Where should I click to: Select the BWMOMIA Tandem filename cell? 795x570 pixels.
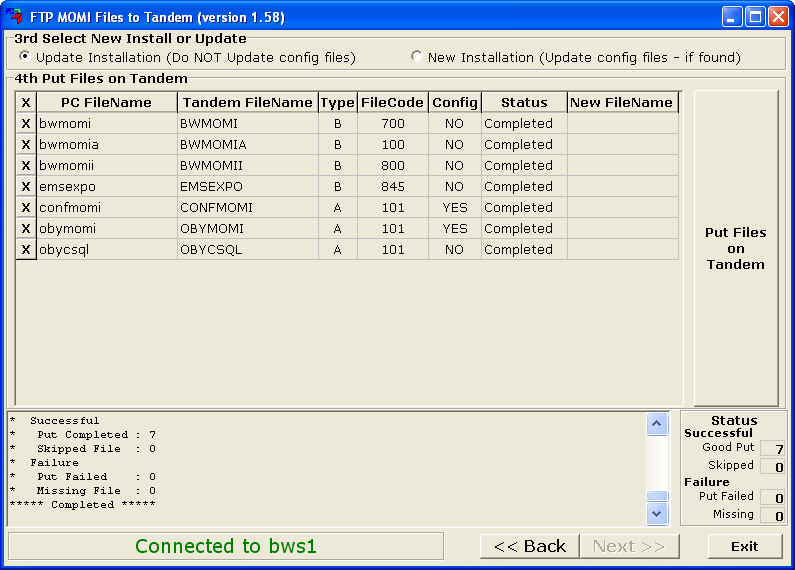pos(247,145)
